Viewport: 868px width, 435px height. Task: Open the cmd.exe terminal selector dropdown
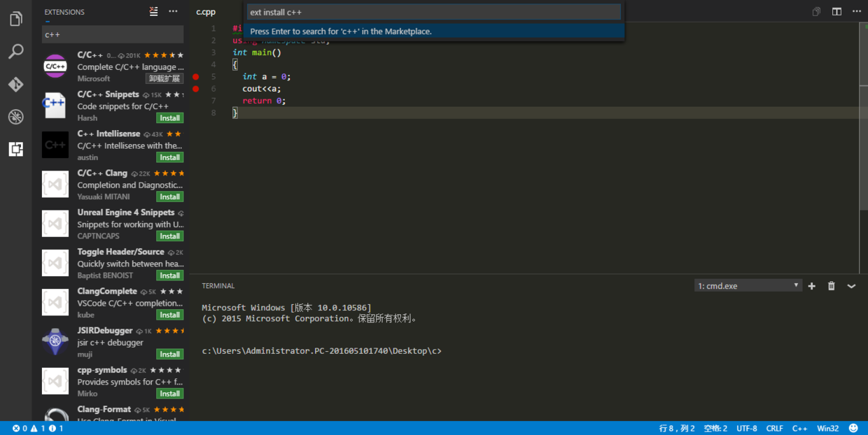click(x=748, y=286)
